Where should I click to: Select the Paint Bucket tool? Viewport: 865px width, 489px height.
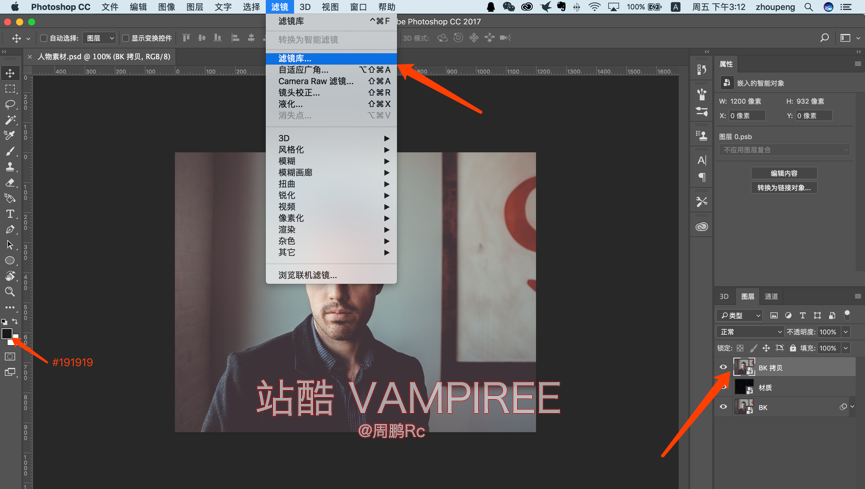pos(10,198)
